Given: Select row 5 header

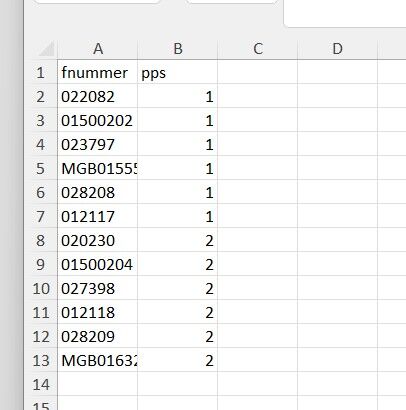Looking at the screenshot, I should point(41,168).
